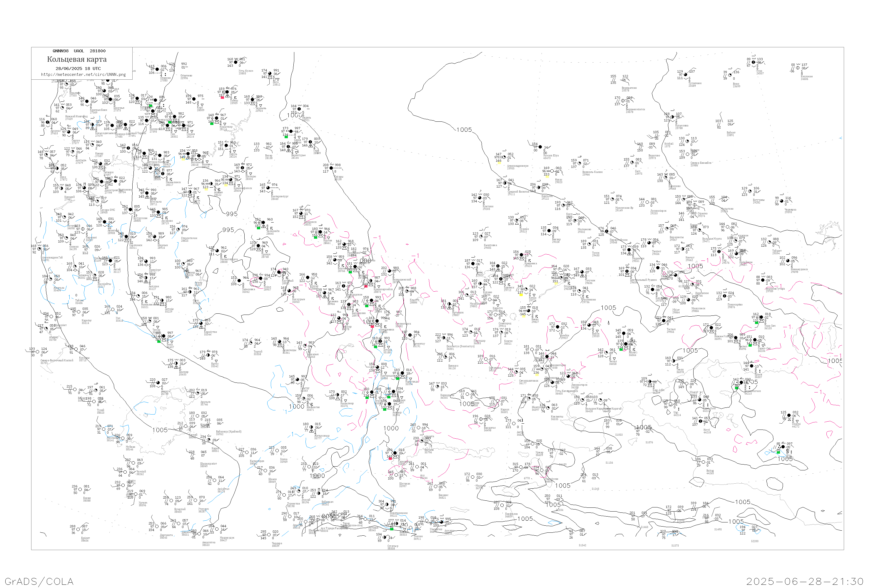Click the Караганда station circle marker

pyautogui.click(x=403, y=373)
